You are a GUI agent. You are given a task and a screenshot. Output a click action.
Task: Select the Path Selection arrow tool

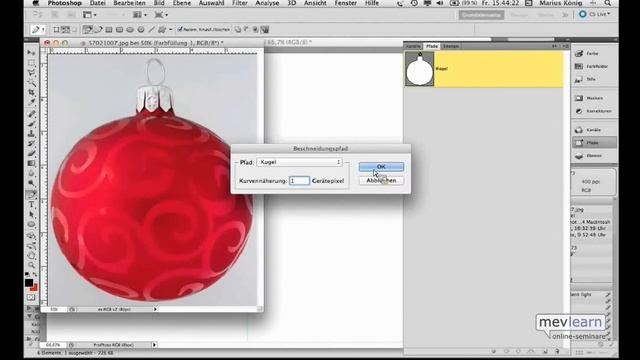(x=31, y=215)
